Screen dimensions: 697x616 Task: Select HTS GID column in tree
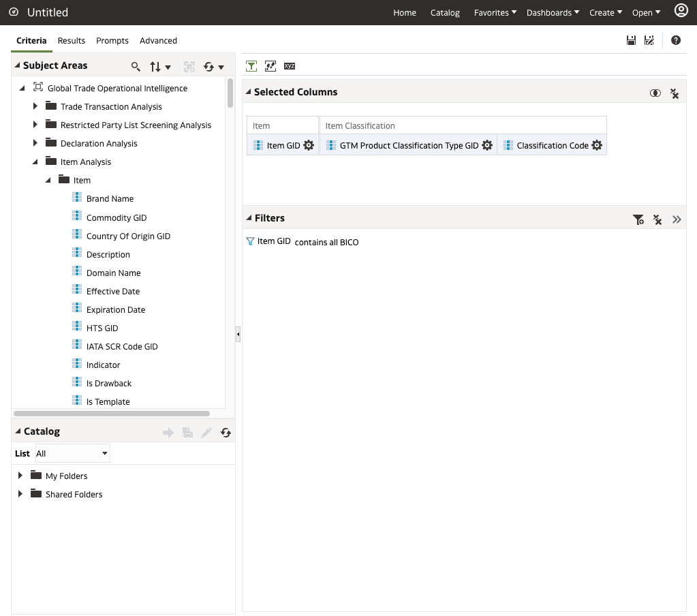click(102, 328)
